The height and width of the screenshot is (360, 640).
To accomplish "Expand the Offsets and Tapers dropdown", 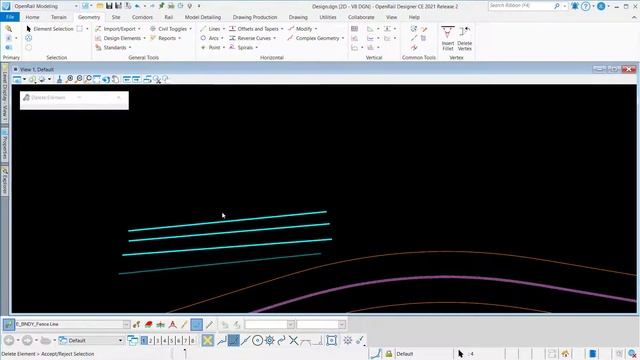I will click(256, 29).
